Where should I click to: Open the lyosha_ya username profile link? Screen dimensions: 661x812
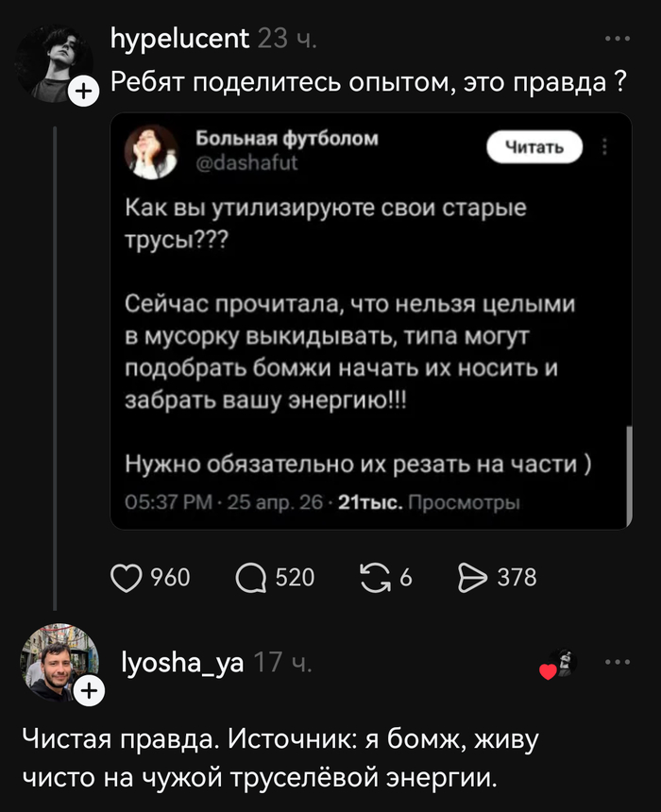click(183, 664)
